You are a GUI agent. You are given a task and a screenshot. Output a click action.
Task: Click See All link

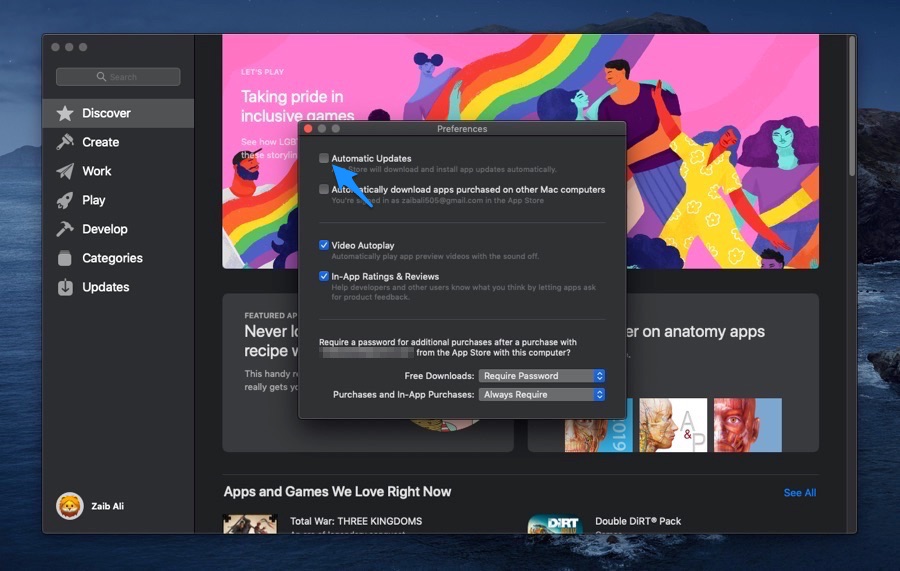800,492
